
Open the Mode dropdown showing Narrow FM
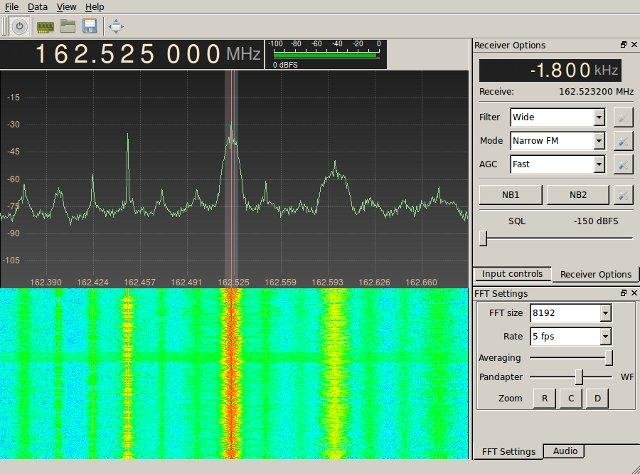pyautogui.click(x=557, y=141)
